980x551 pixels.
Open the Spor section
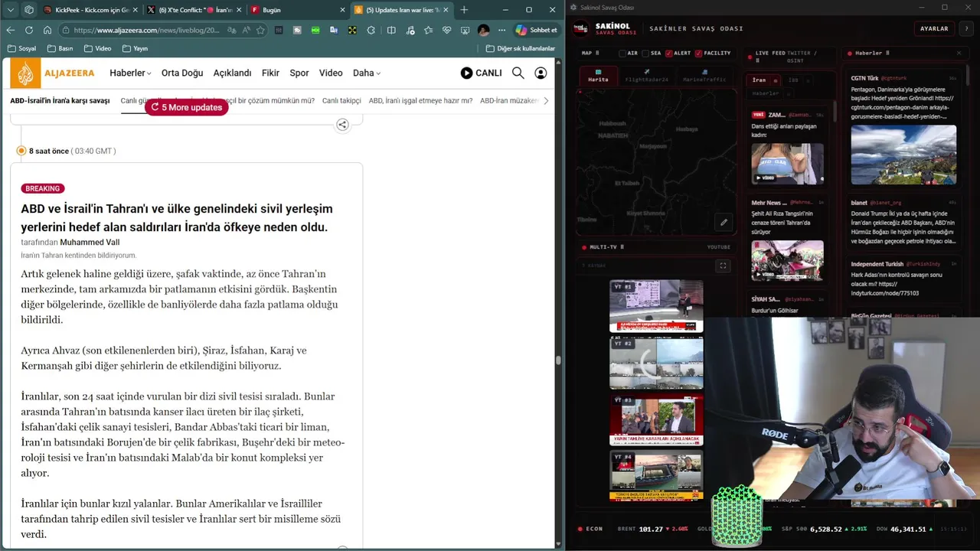(299, 73)
